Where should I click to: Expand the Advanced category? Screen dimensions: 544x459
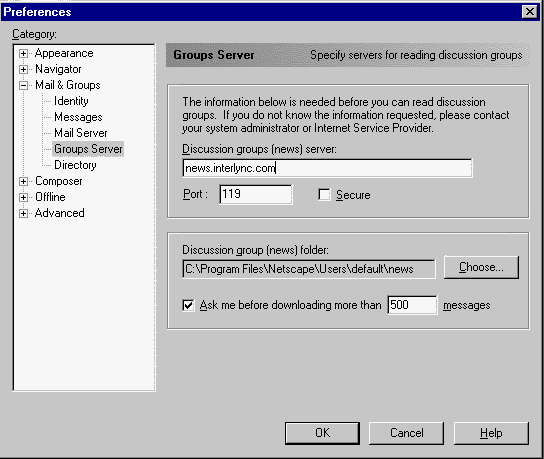click(x=23, y=213)
